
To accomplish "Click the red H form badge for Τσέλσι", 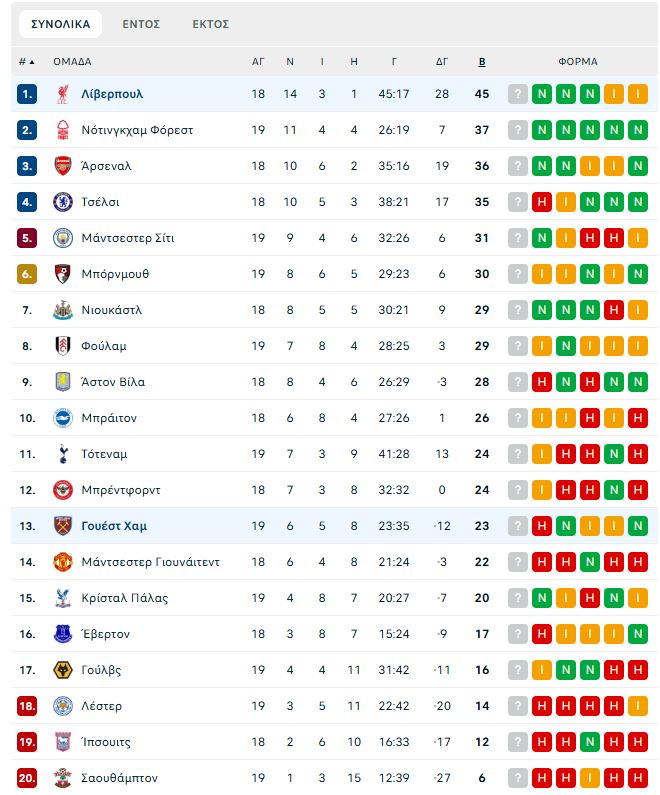I will tap(541, 202).
